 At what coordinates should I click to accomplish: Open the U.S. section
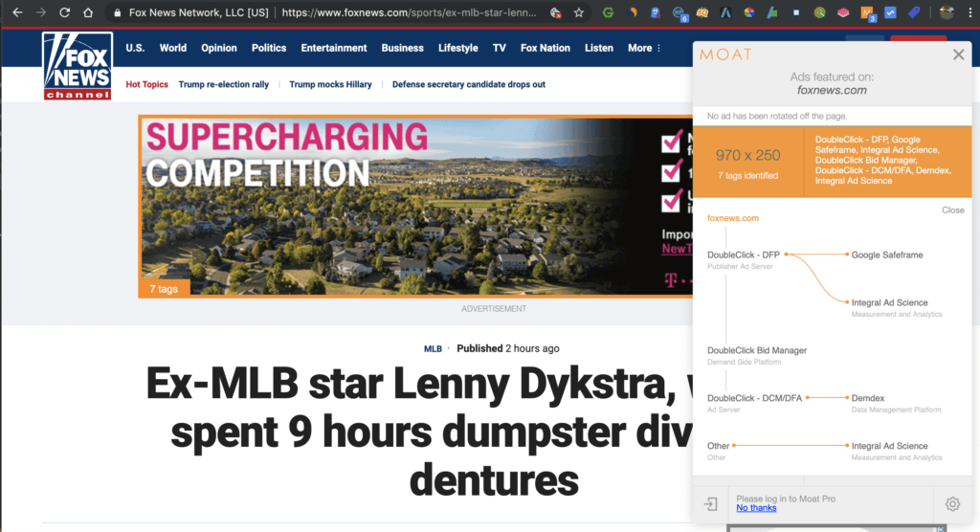[x=135, y=48]
